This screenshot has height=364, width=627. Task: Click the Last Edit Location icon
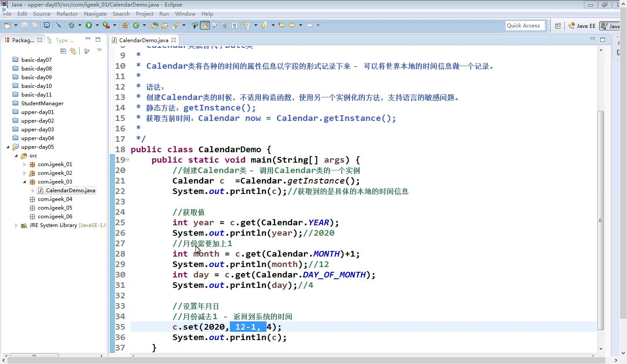point(282,26)
